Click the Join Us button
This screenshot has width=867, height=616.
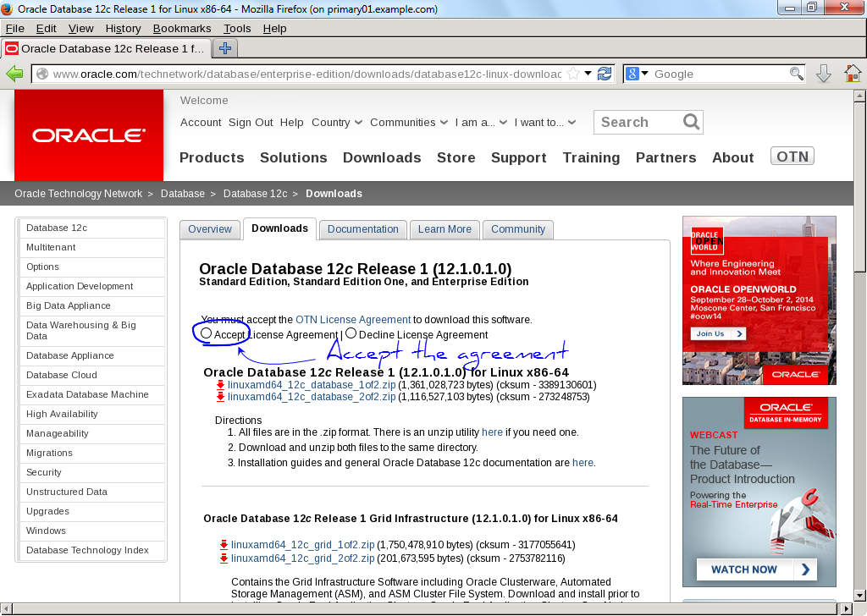718,333
